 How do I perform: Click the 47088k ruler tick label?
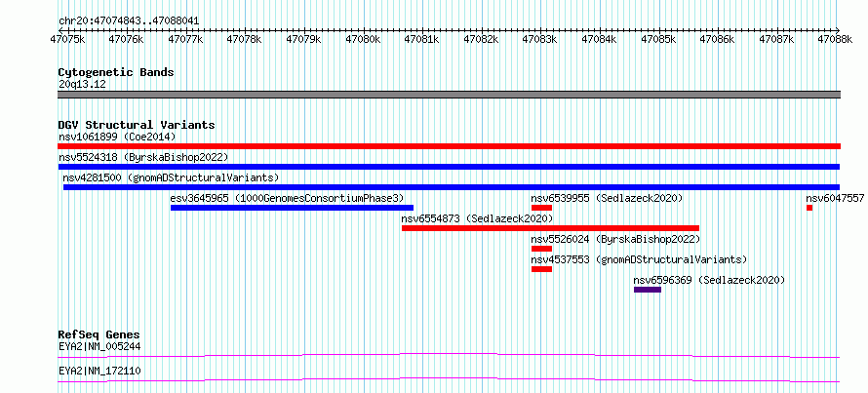coord(836,39)
